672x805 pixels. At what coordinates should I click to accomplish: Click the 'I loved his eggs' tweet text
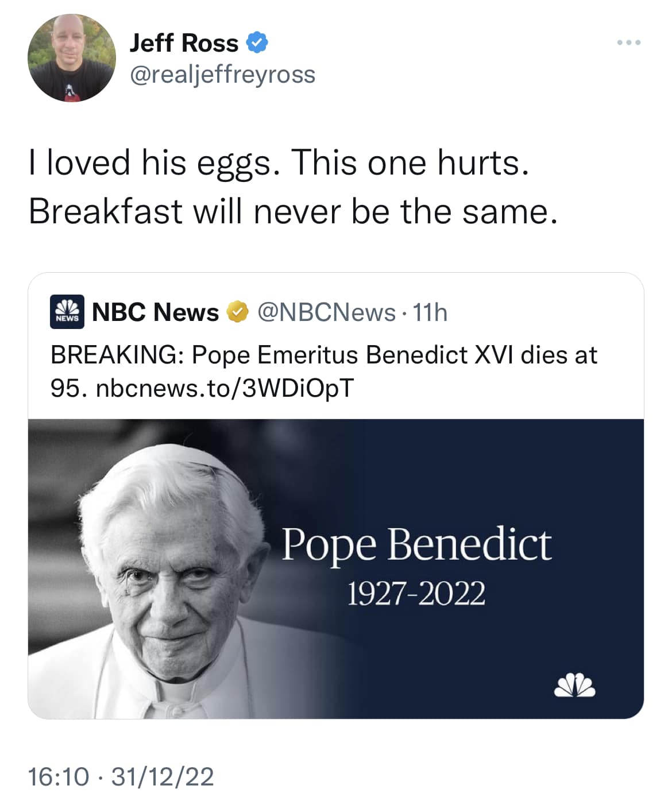[x=279, y=162]
